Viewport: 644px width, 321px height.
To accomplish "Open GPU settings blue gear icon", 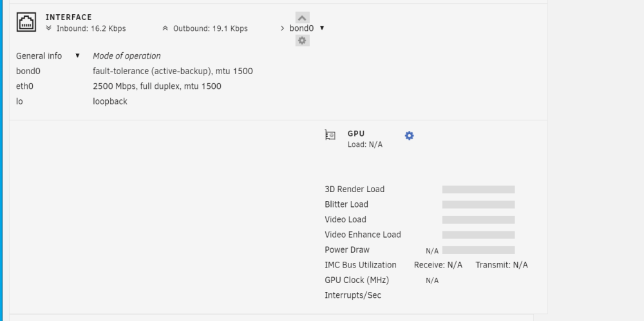I will tap(409, 135).
